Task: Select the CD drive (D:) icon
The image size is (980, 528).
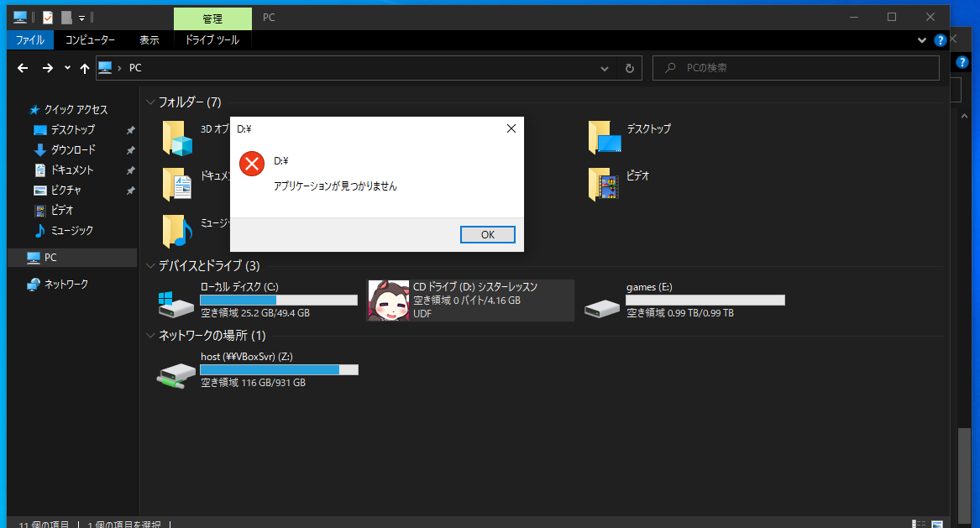Action: (388, 301)
